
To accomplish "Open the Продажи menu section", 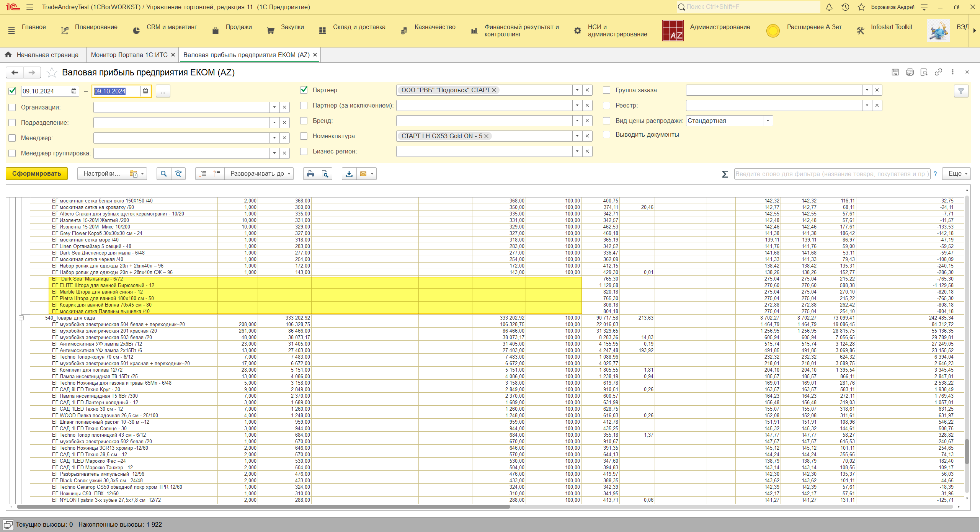I will click(238, 27).
